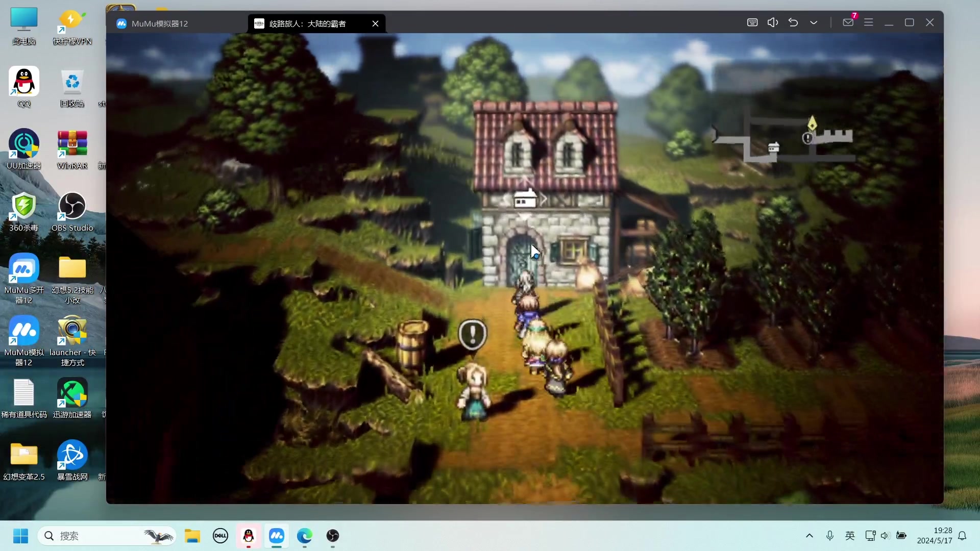The image size is (980, 551).
Task: Open MuMu多开器12 desktop shortcut
Action: tap(24, 279)
